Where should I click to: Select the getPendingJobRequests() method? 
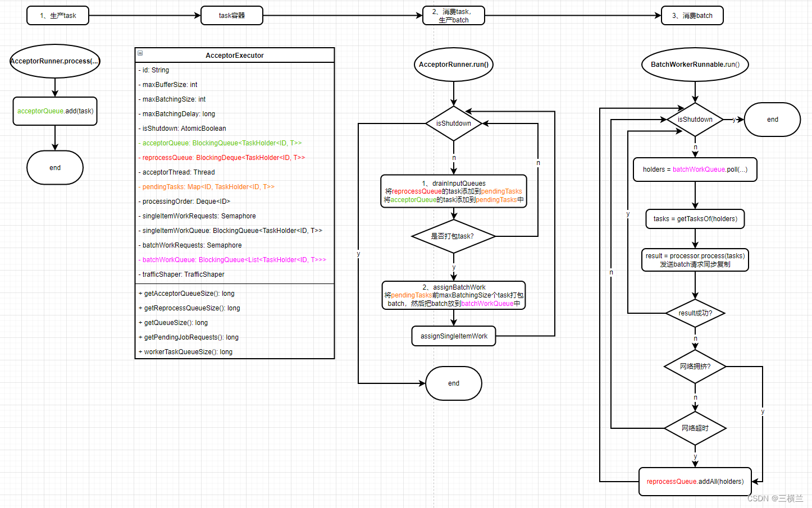point(235,337)
